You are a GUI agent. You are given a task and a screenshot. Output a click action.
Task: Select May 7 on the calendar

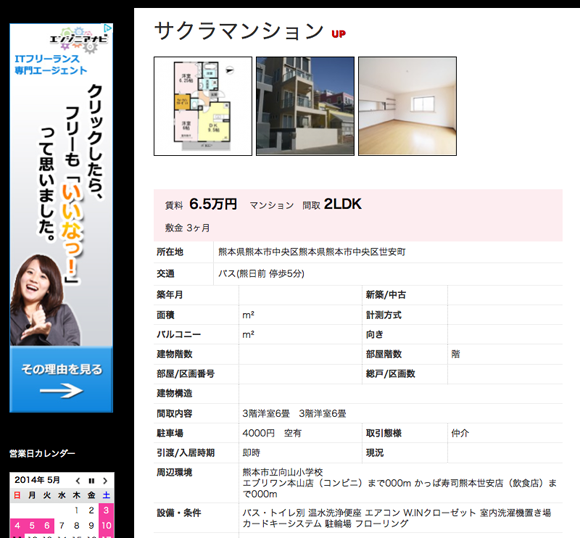[x=62, y=525]
